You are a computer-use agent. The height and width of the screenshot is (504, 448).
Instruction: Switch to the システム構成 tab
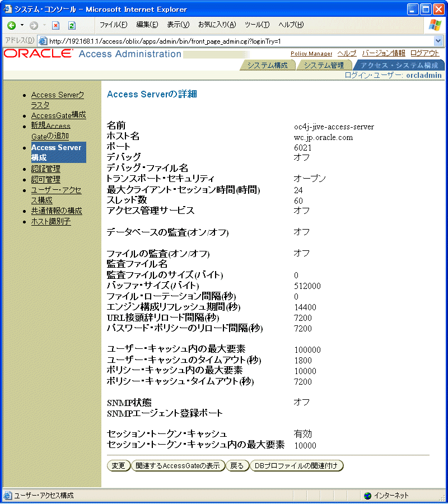[x=267, y=66]
